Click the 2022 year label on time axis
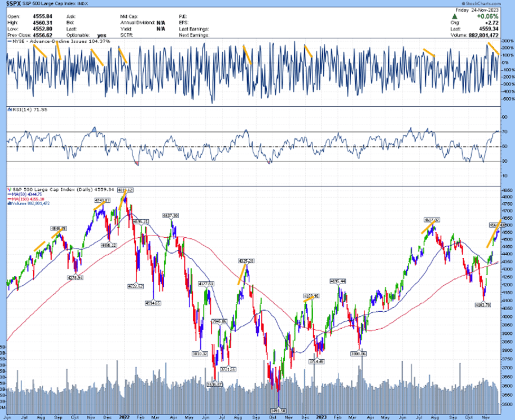This screenshot has height=420, width=515. [125, 417]
